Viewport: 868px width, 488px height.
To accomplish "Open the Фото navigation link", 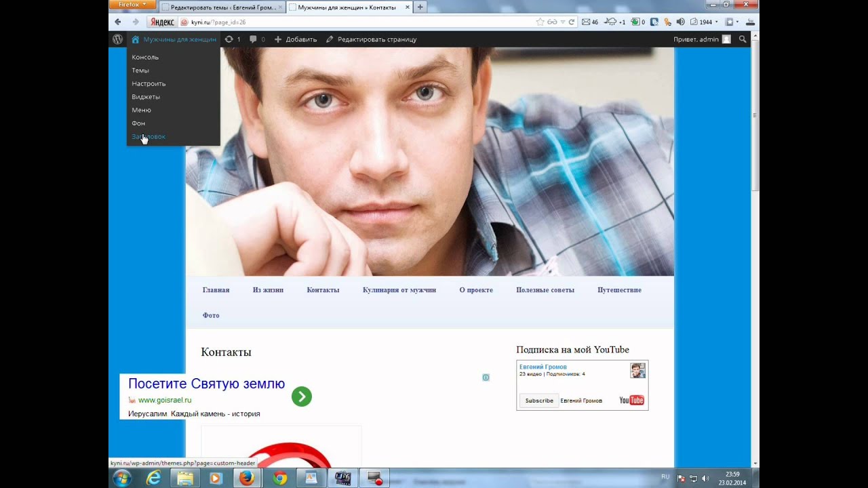I will point(211,316).
